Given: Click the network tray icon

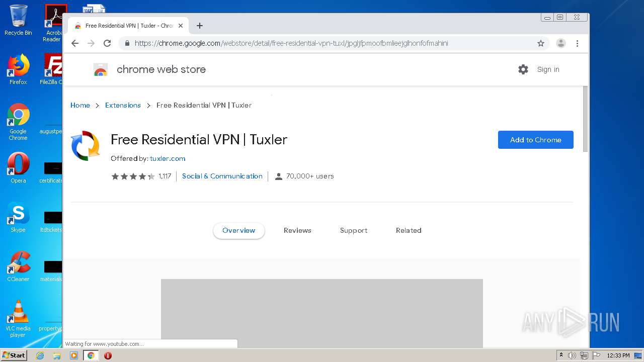Looking at the screenshot, I should (x=584, y=355).
